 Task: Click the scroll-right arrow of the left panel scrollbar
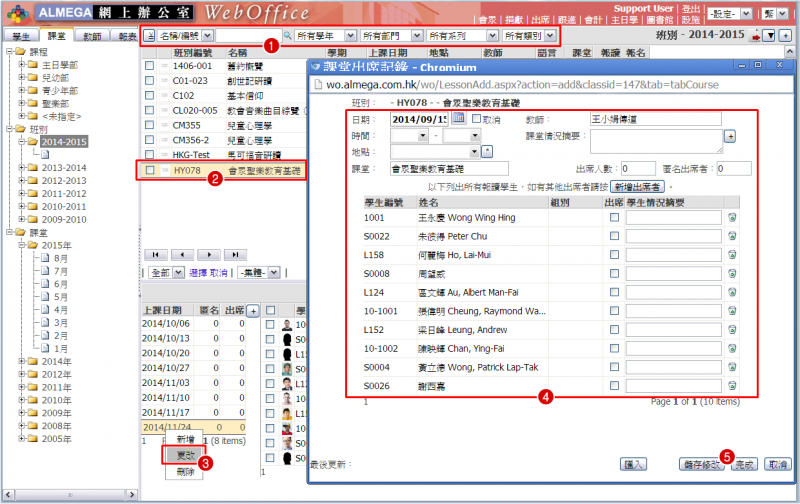coord(132,494)
